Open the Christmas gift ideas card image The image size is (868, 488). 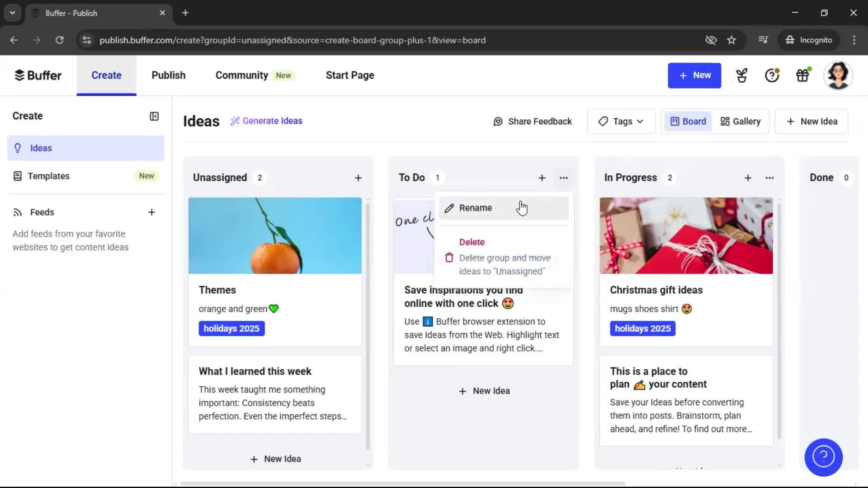point(685,235)
